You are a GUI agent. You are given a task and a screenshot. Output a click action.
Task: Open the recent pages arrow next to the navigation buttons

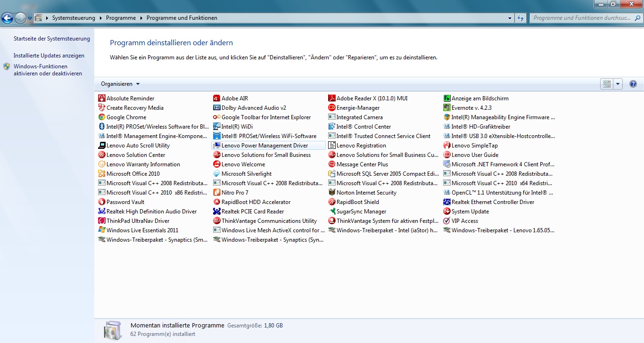pyautogui.click(x=30, y=18)
